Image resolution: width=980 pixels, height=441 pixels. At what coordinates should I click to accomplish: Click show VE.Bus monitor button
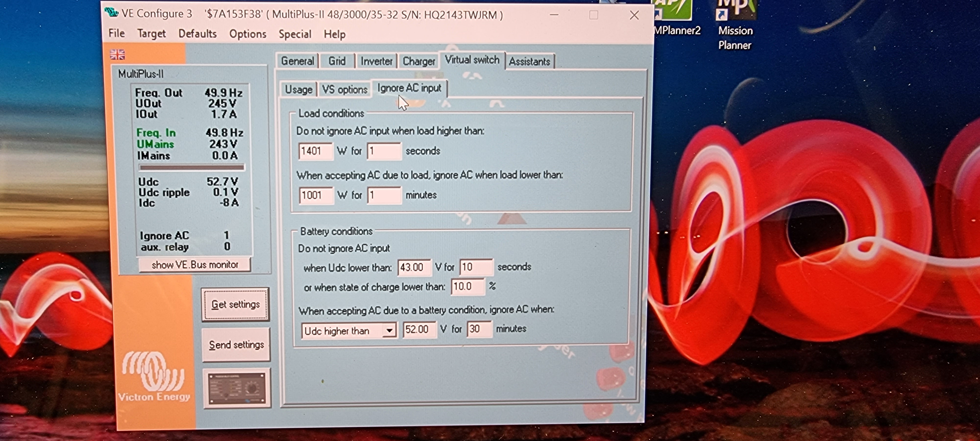point(194,264)
